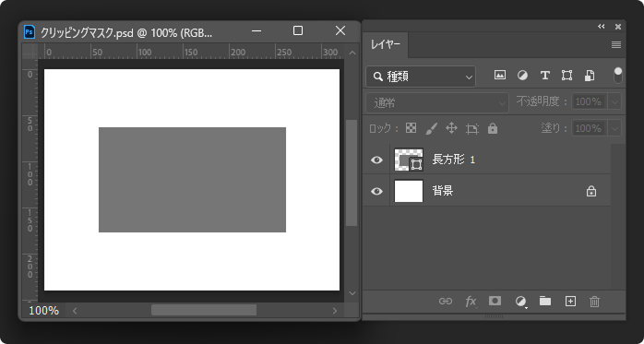Filter layers by pixel layer icon
The width and height of the screenshot is (644, 344).
[499, 75]
